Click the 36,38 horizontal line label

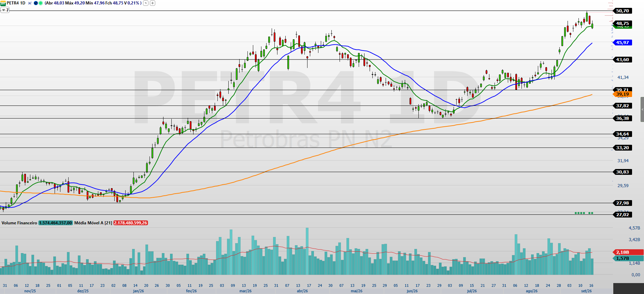tap(622, 118)
